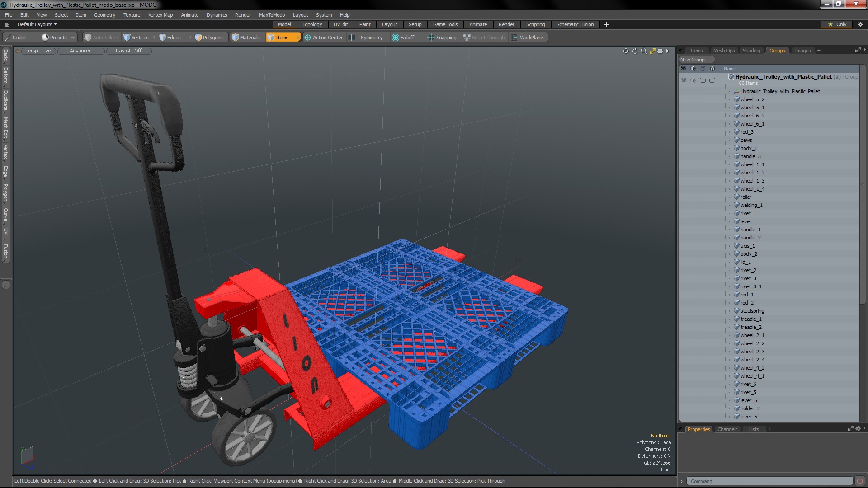Click the Topology mode button
This screenshot has width=868, height=488.
point(312,24)
